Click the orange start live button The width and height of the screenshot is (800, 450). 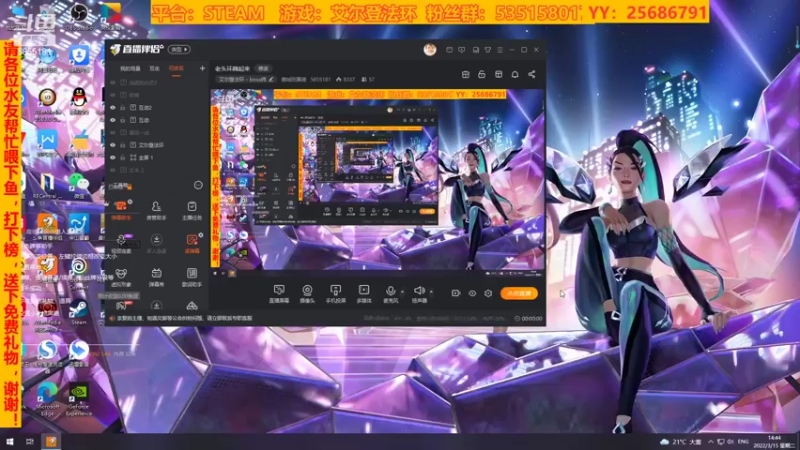click(x=519, y=293)
